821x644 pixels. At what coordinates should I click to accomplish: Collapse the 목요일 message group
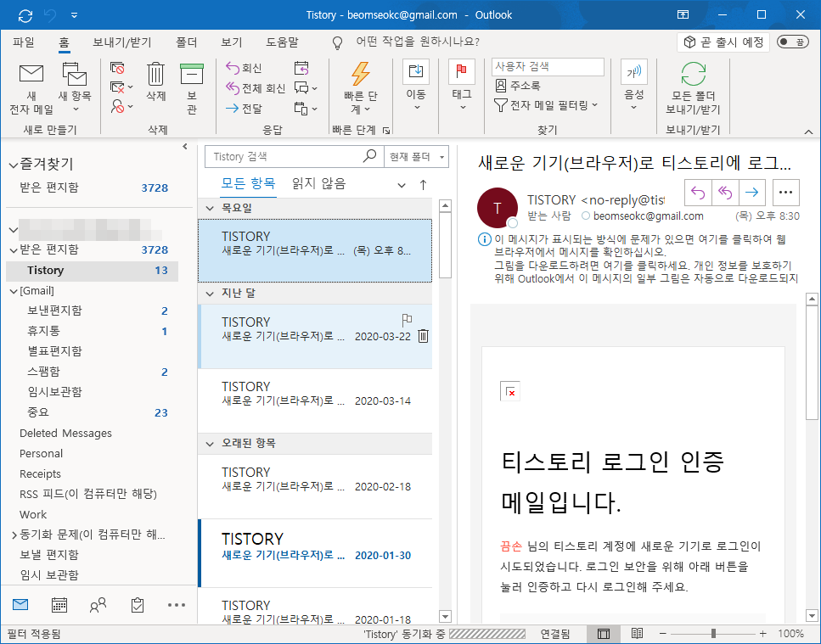point(210,208)
